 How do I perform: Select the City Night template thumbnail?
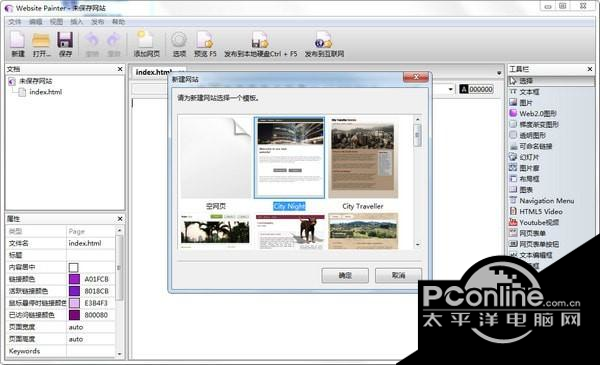coord(289,158)
